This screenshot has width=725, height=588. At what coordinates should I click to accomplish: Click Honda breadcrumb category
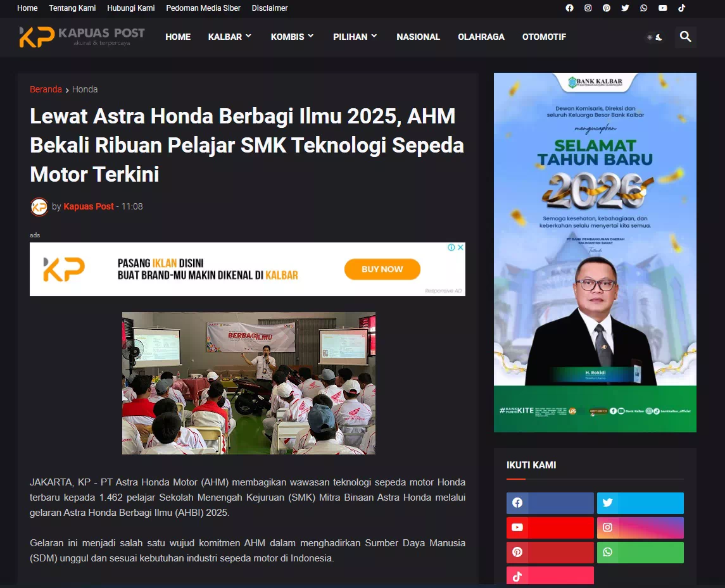[x=85, y=89]
